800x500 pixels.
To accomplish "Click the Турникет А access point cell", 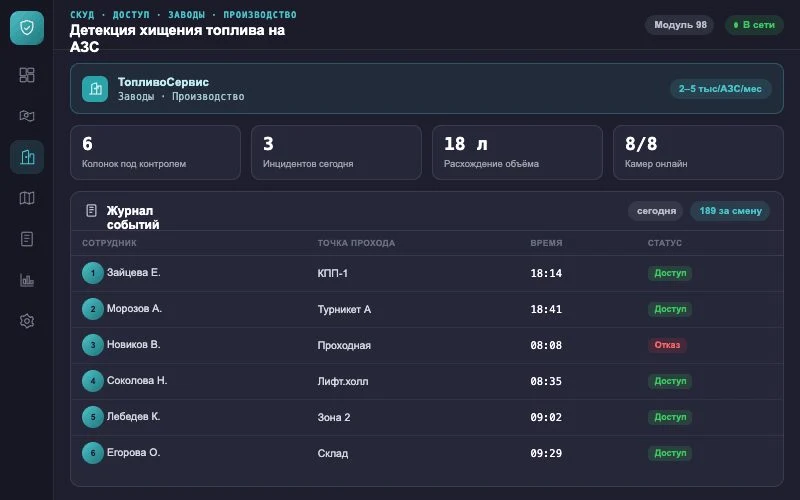I will pos(344,309).
